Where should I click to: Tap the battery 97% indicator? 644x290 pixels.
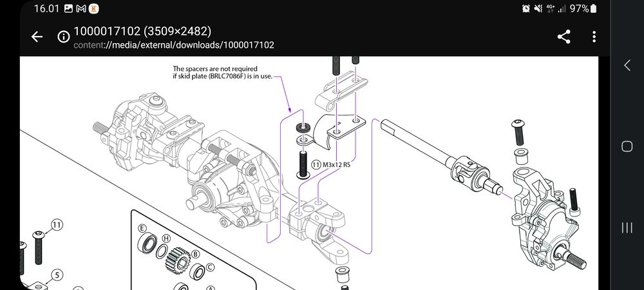(x=583, y=8)
